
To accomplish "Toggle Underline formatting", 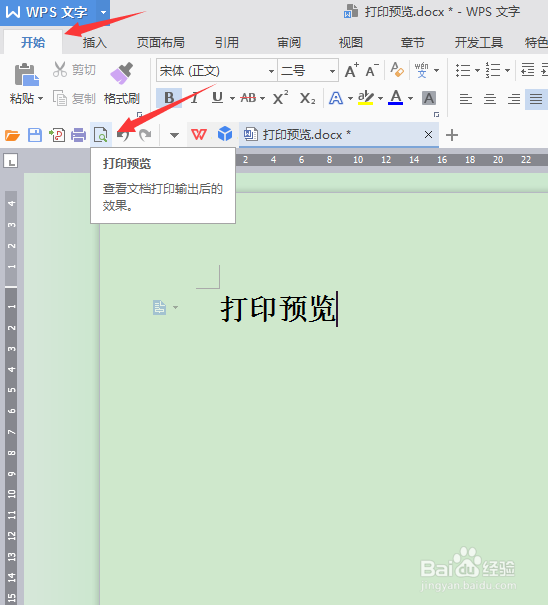I will click(218, 98).
